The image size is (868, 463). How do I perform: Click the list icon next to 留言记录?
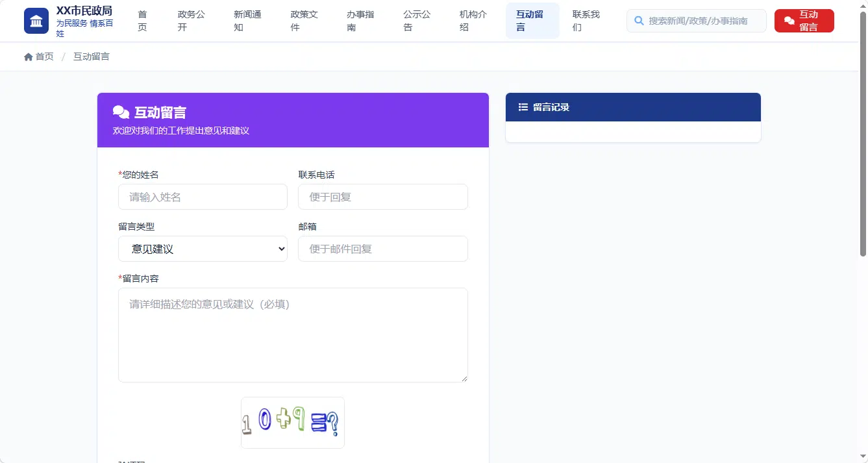pos(523,107)
